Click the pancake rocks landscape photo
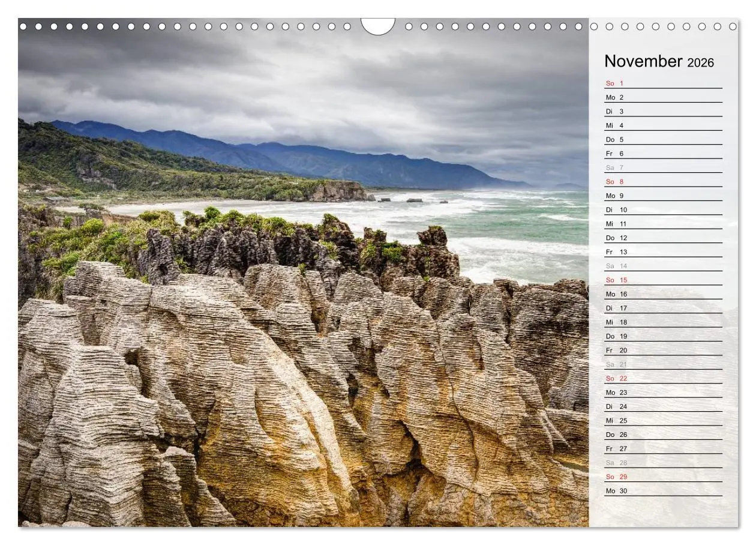The width and height of the screenshot is (756, 545). pos(303,273)
